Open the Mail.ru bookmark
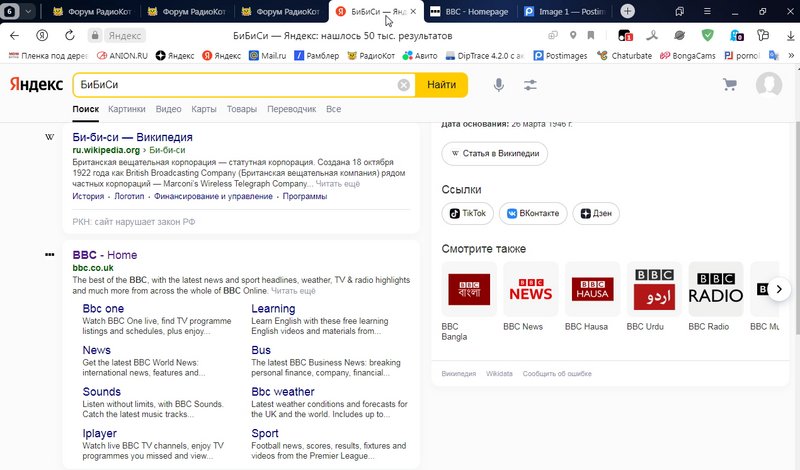Screen dimensions: 800x470 pyautogui.click(x=267, y=56)
